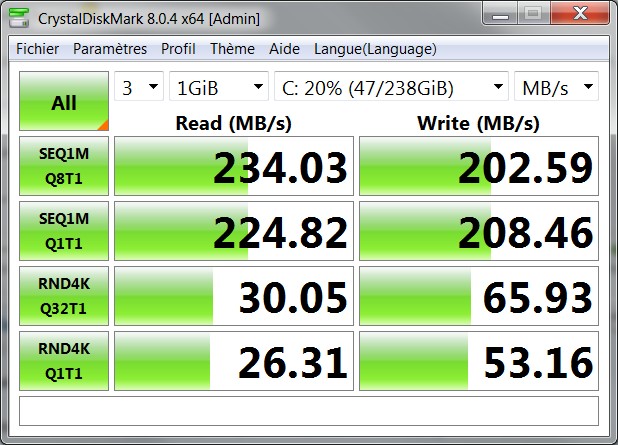Minimize the CrystalDiskMark window
This screenshot has height=445, width=618.
tap(501, 14)
